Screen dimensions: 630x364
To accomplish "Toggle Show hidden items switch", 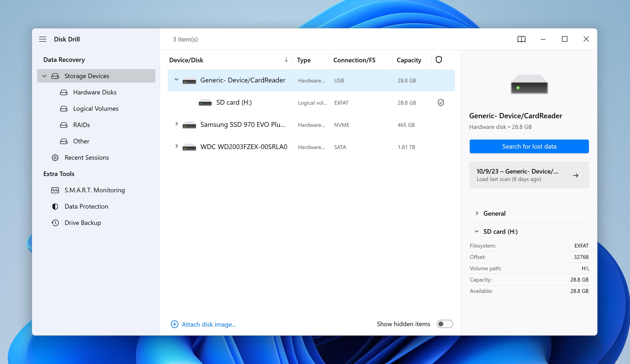I will coord(445,324).
